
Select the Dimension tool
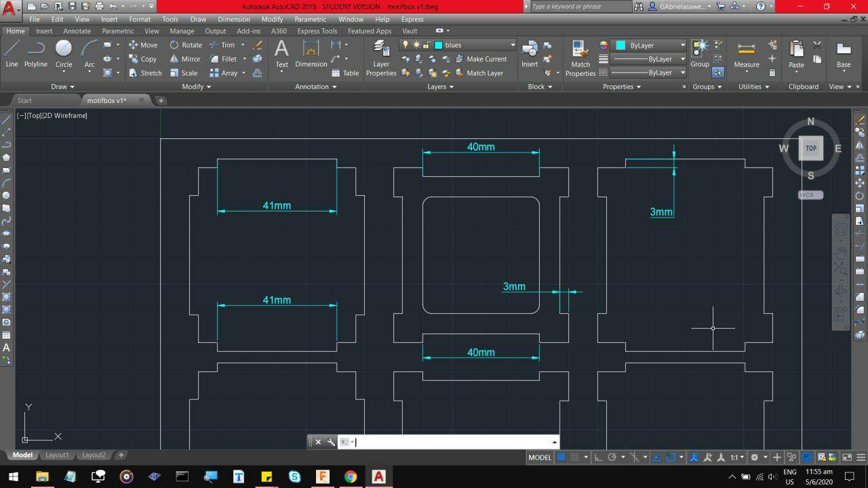coord(311,54)
